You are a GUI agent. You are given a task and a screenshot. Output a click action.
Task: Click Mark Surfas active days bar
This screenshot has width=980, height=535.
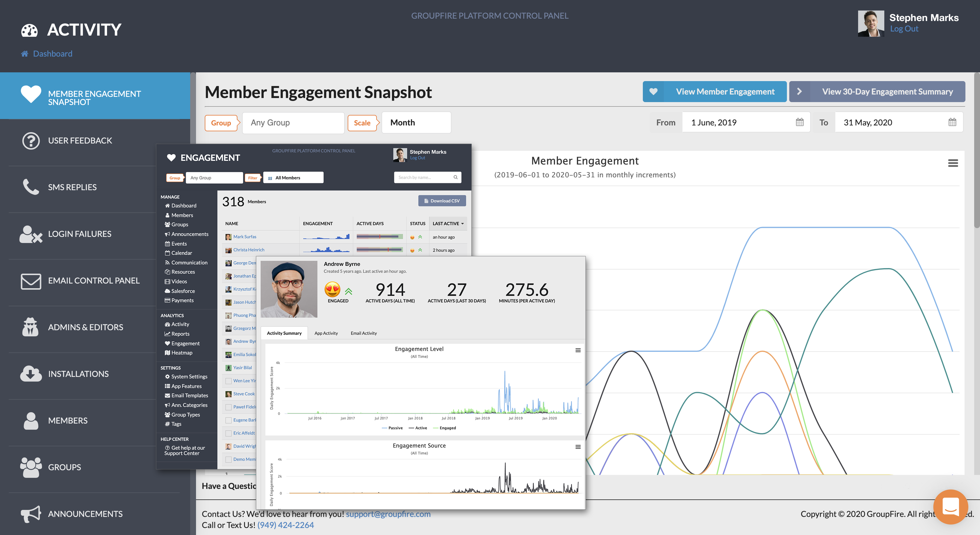379,237
